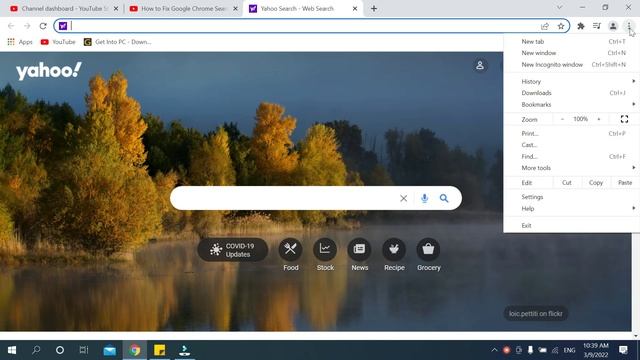Open the Grocery shortcut icon
640x360 pixels.
click(x=428, y=249)
